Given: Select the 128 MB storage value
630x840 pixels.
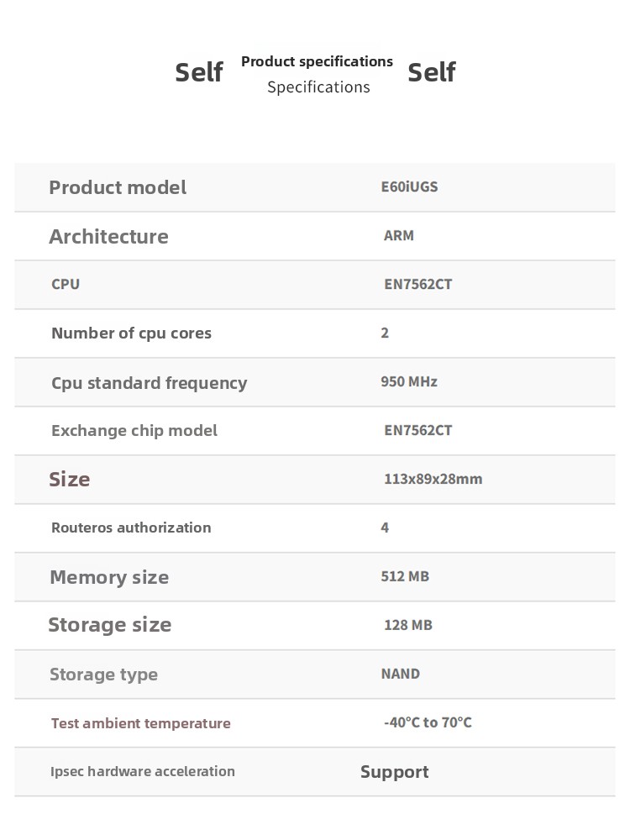Looking at the screenshot, I should [408, 625].
